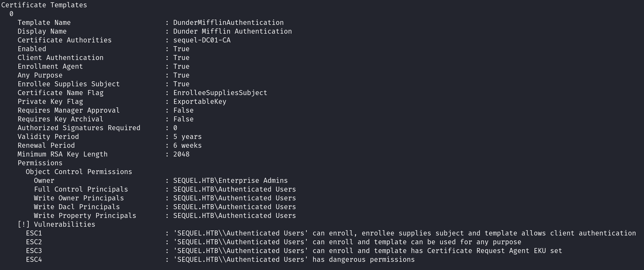Click the Certificate Templates heading

[x=44, y=5]
